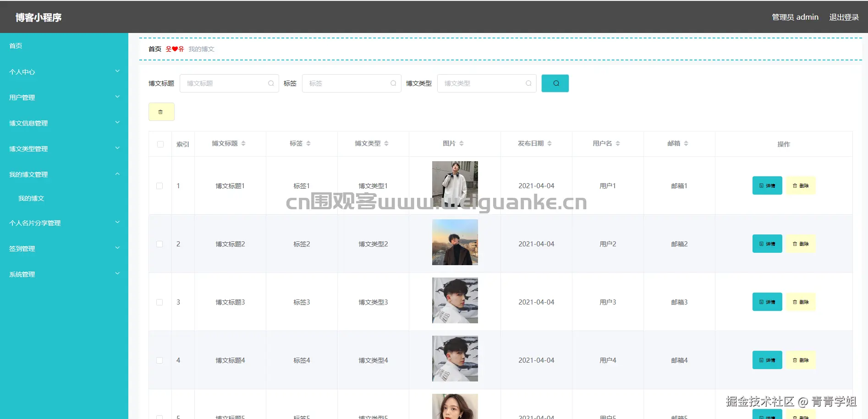868x419 pixels.
Task: Toggle the select-all header checkbox
Action: click(160, 144)
